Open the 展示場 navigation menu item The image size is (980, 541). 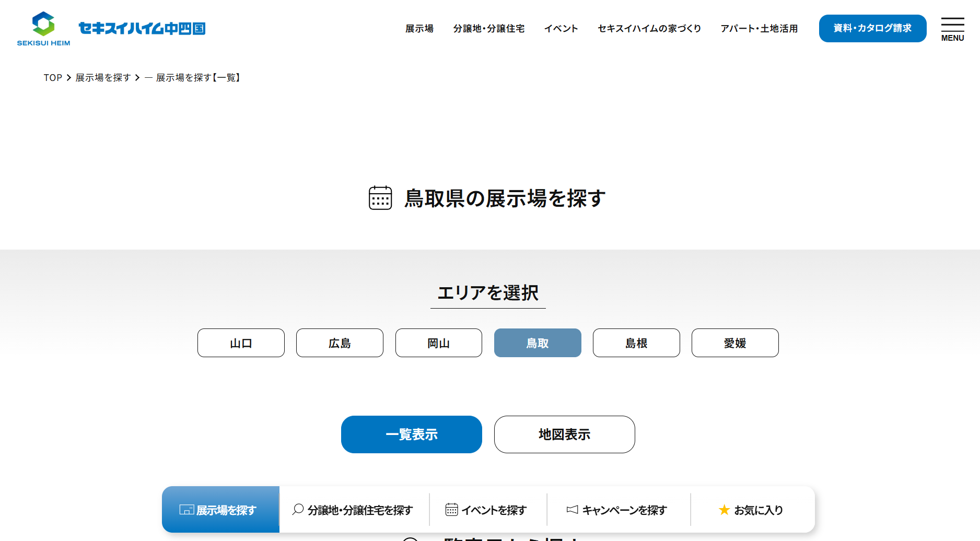[419, 29]
